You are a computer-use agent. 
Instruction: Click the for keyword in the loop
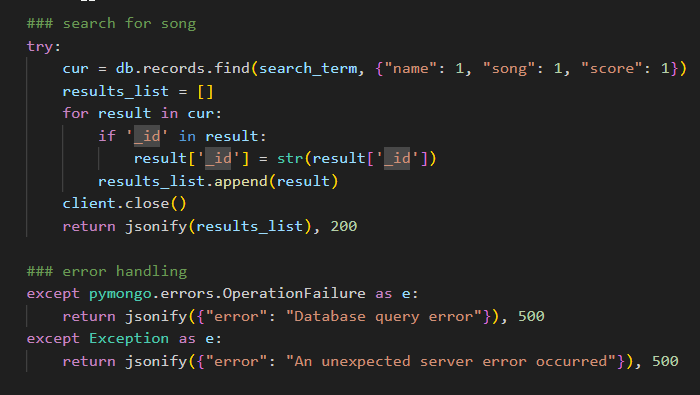75,113
